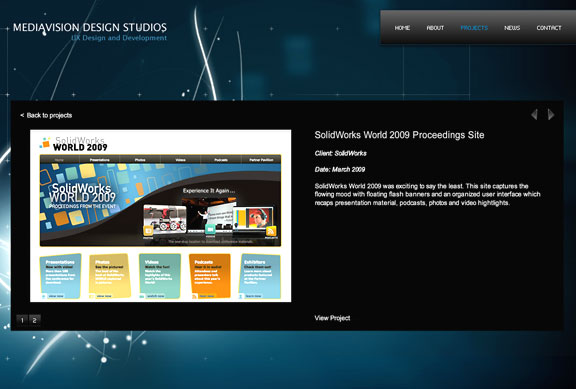Select the photos icon in the banner

(x=148, y=231)
